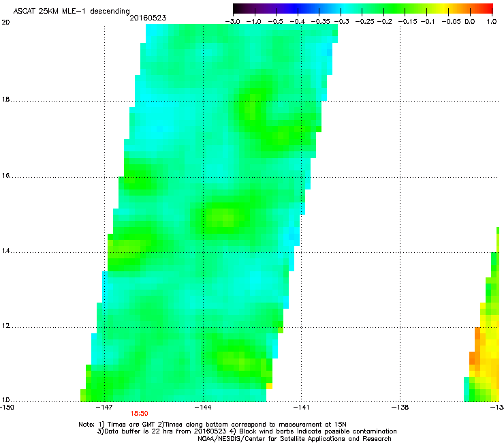
Task: Click the red end of the color scale
Action: (487, 8)
